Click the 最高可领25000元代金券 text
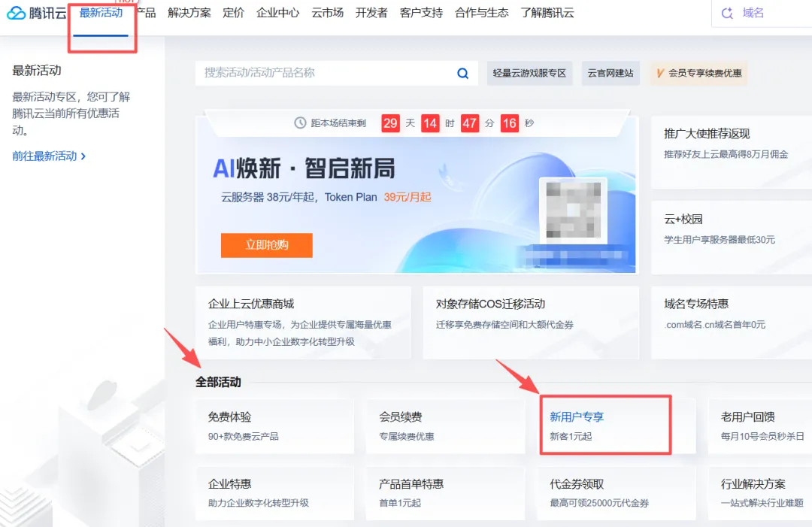Image resolution: width=812 pixels, height=527 pixels. [x=599, y=503]
